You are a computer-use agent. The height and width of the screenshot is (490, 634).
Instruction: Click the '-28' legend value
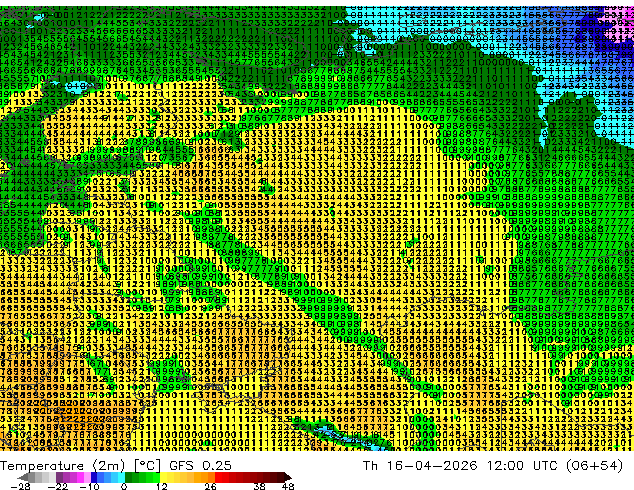[x=20, y=486]
